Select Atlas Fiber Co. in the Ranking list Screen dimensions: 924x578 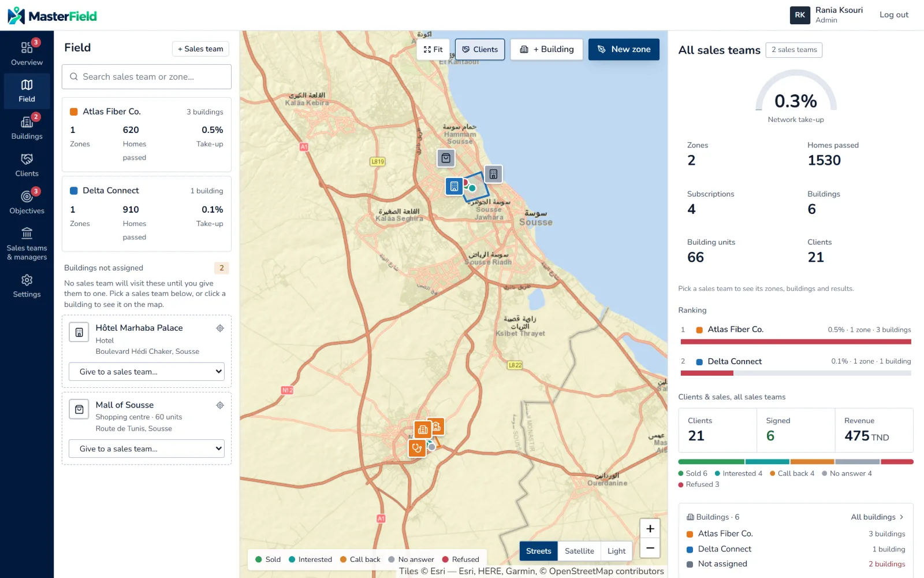point(796,334)
